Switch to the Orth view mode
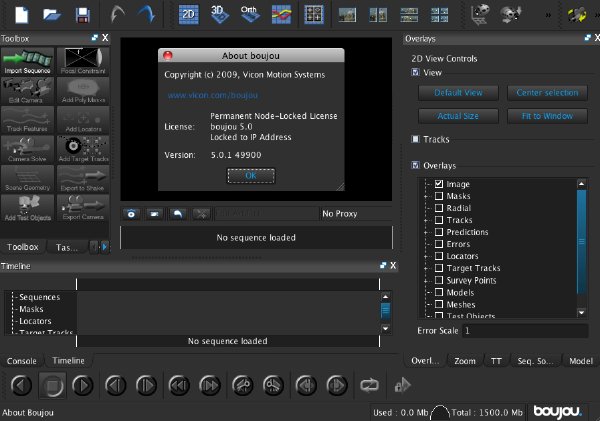The width and height of the screenshot is (600, 421). click(x=250, y=15)
